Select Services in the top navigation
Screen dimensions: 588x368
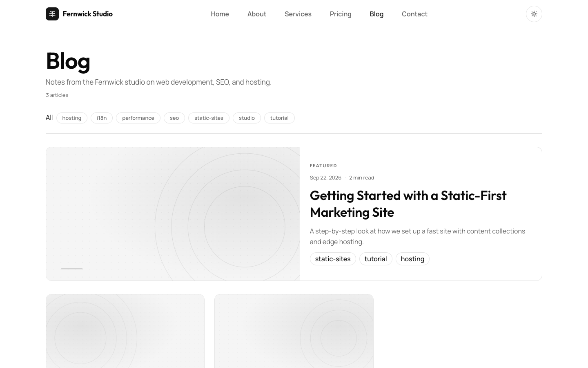coord(298,14)
